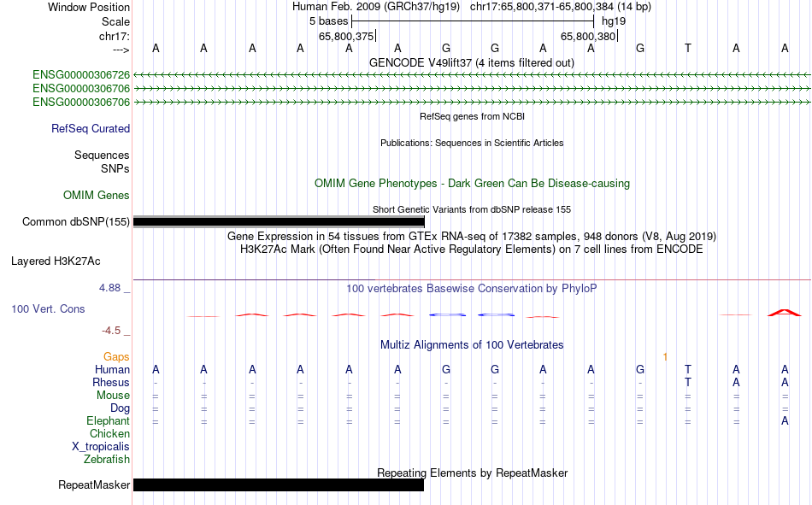The image size is (812, 505).
Task: Click the RepeatMasker track label
Action: pos(94,484)
